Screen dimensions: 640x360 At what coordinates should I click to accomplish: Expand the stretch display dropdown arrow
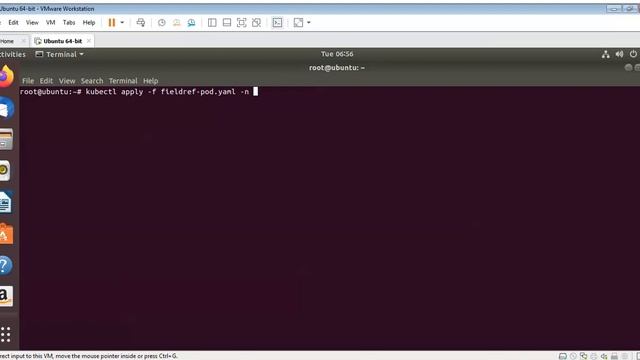click(309, 22)
